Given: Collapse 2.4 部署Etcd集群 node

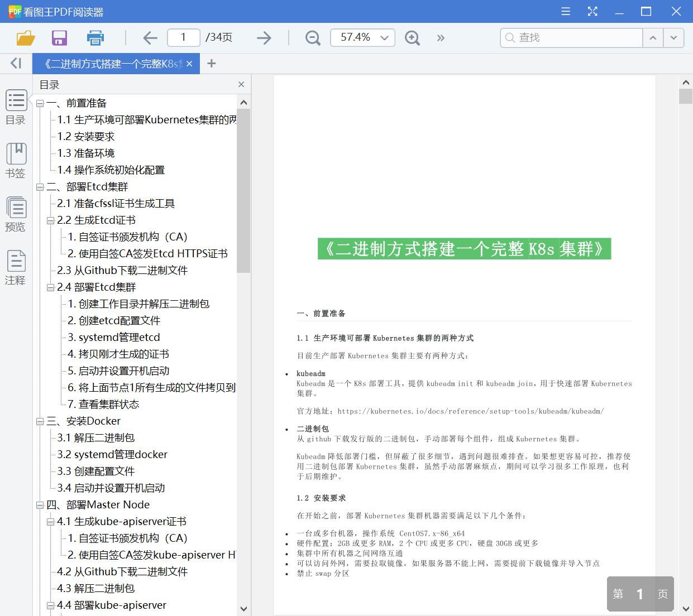Looking at the screenshot, I should (51, 287).
